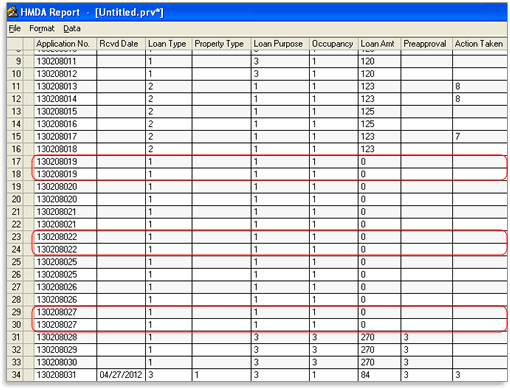510x390 pixels.
Task: Select row 17 by its row number
Action: point(16,162)
